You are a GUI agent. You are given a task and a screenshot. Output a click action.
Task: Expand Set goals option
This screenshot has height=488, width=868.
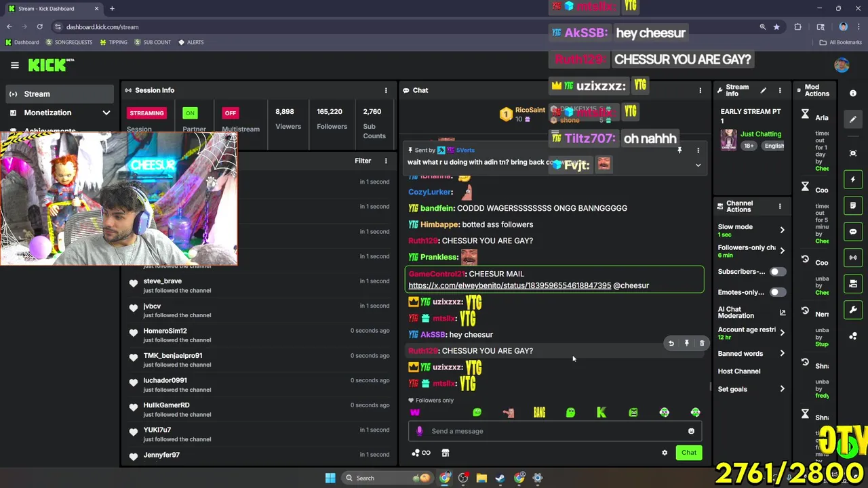point(782,389)
